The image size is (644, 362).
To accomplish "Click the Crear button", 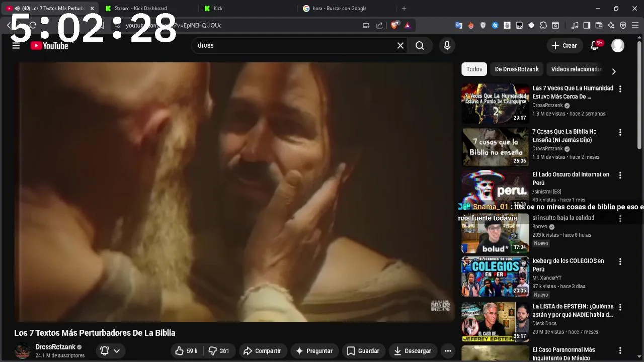I will tap(564, 46).
